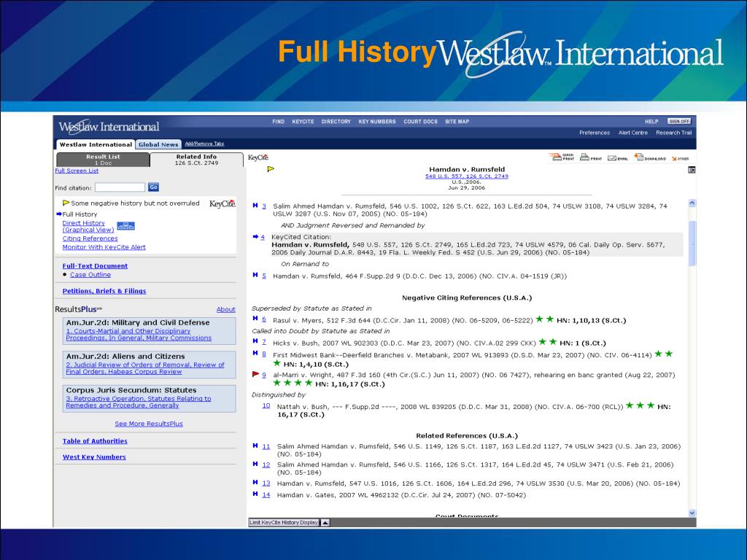
Task: Click the ResultsPlus About link
Action: [x=226, y=309]
